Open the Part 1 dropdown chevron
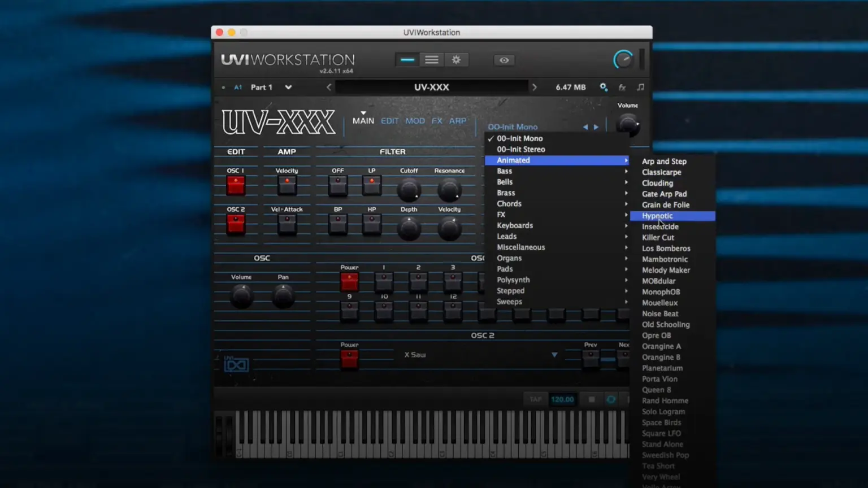Viewport: 868px width, 488px height. tap(288, 87)
